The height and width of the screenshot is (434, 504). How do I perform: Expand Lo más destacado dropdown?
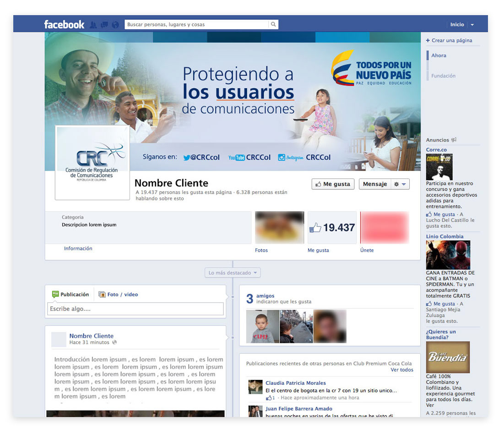tap(233, 273)
